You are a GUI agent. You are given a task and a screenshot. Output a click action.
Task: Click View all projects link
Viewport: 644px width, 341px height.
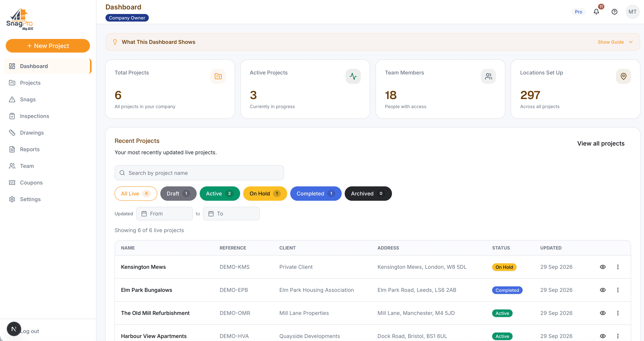[x=601, y=143]
